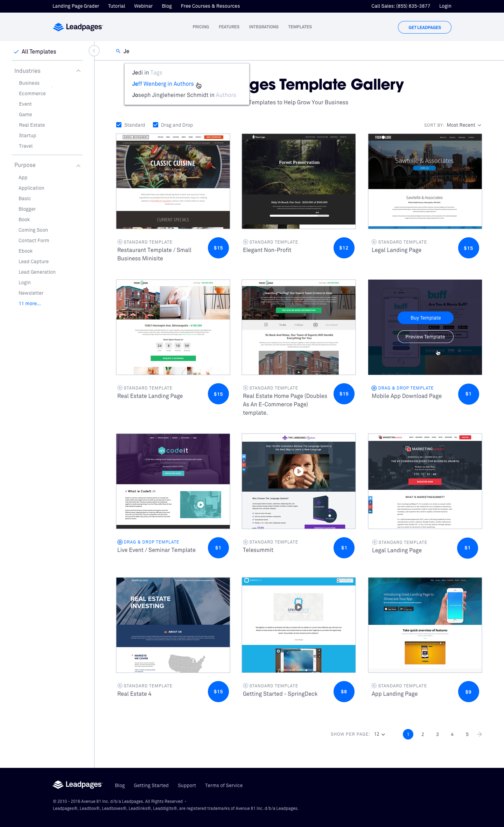Open the Templates nav item
Viewport: 504px width, 827px height.
click(x=300, y=27)
